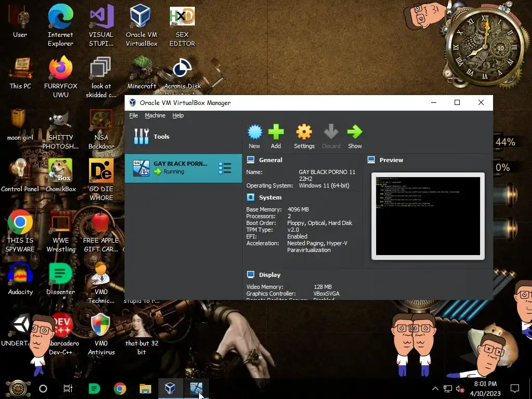532x399 pixels.
Task: Open the Machine menu
Action: point(155,115)
